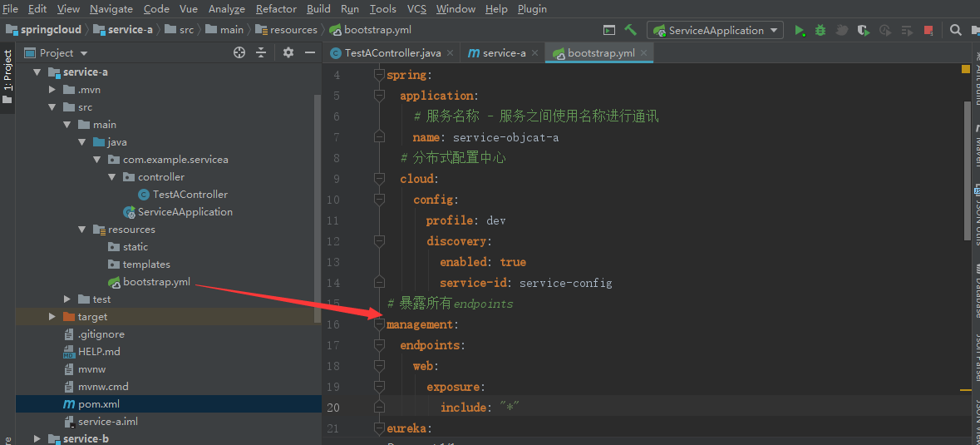Fold the discovery block at line 12

click(x=378, y=241)
